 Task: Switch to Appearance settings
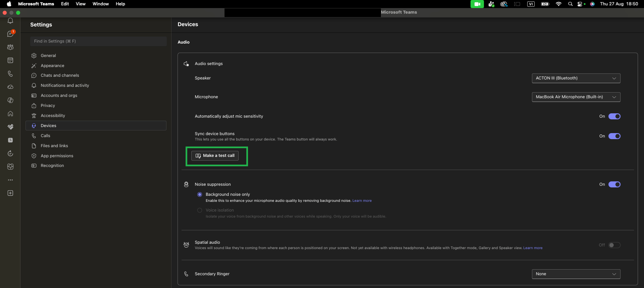point(96,66)
